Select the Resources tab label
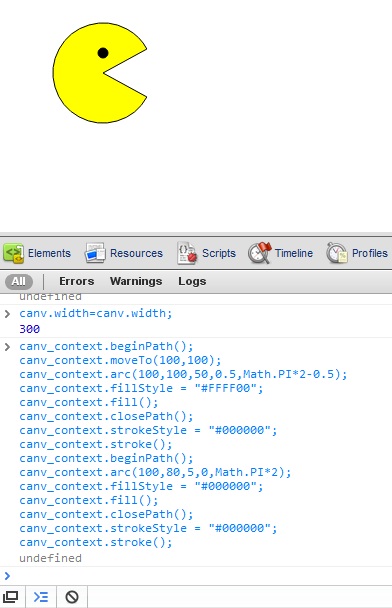Image resolution: width=392 pixels, height=608 pixels. [136, 253]
